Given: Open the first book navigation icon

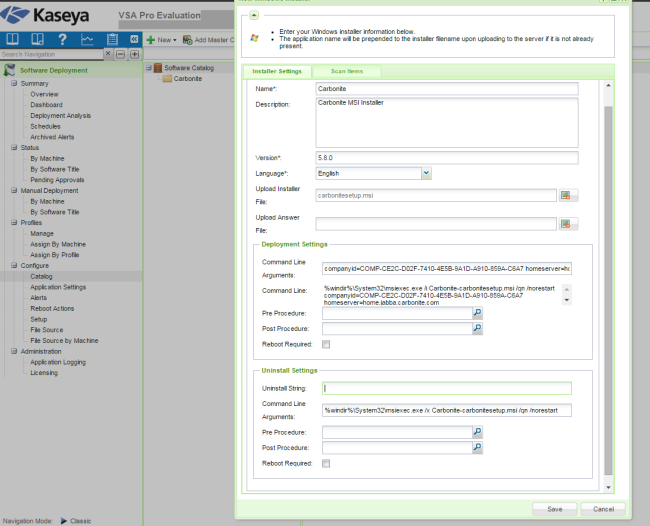Looking at the screenshot, I should (x=12, y=39).
